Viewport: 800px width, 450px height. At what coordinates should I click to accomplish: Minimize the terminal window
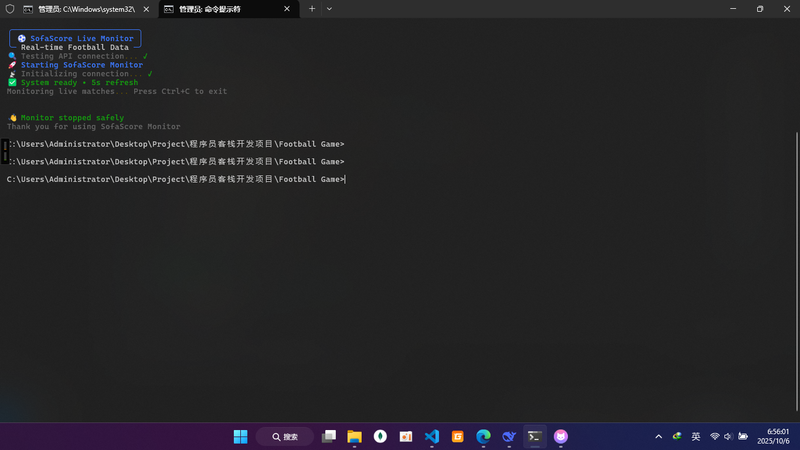(x=733, y=9)
